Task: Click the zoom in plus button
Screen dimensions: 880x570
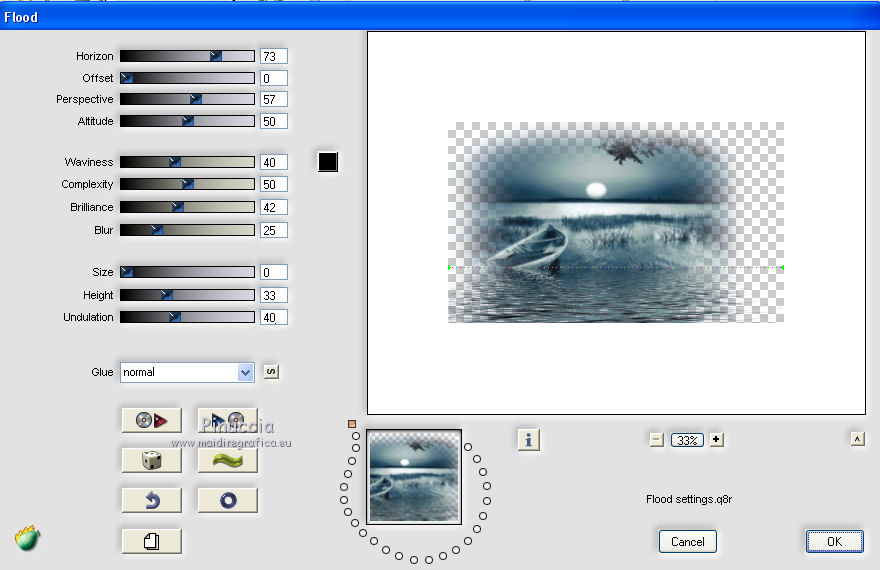Action: (716, 440)
